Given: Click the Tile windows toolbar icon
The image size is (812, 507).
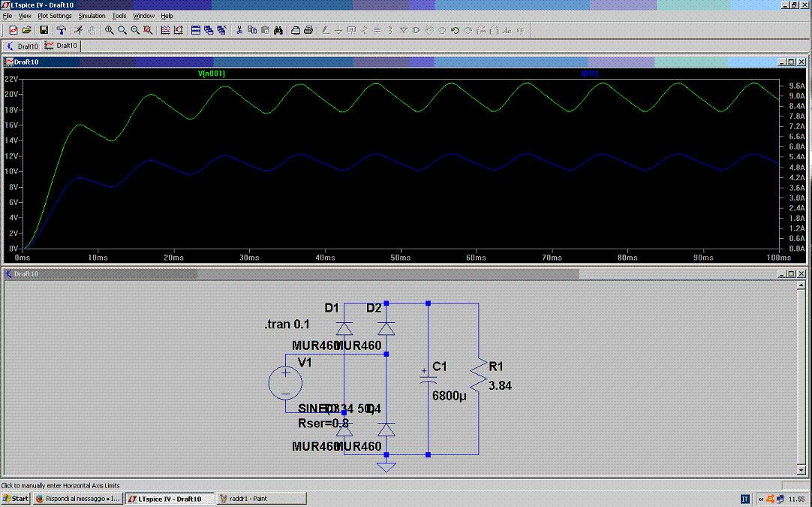Looking at the screenshot, I should pos(195,30).
